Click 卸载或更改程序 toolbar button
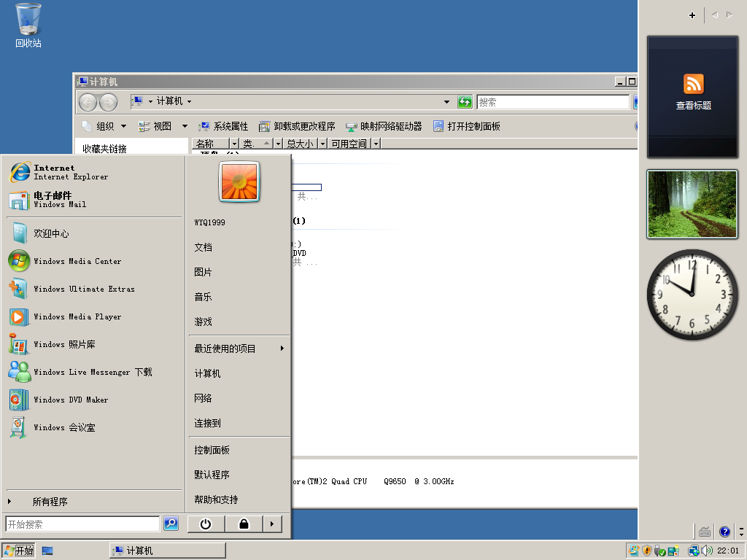The height and width of the screenshot is (560, 747). click(x=297, y=126)
